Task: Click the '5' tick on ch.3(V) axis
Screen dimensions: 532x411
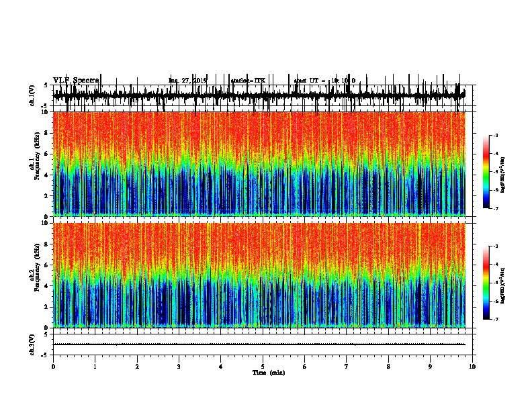Action: click(x=46, y=334)
